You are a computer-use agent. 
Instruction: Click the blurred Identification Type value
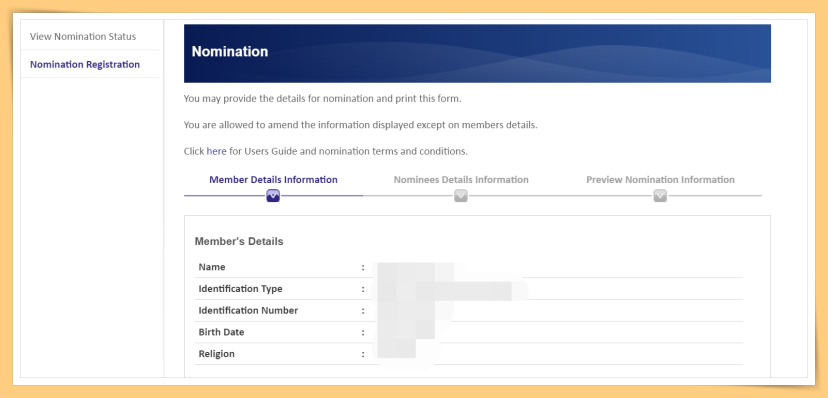(449, 290)
